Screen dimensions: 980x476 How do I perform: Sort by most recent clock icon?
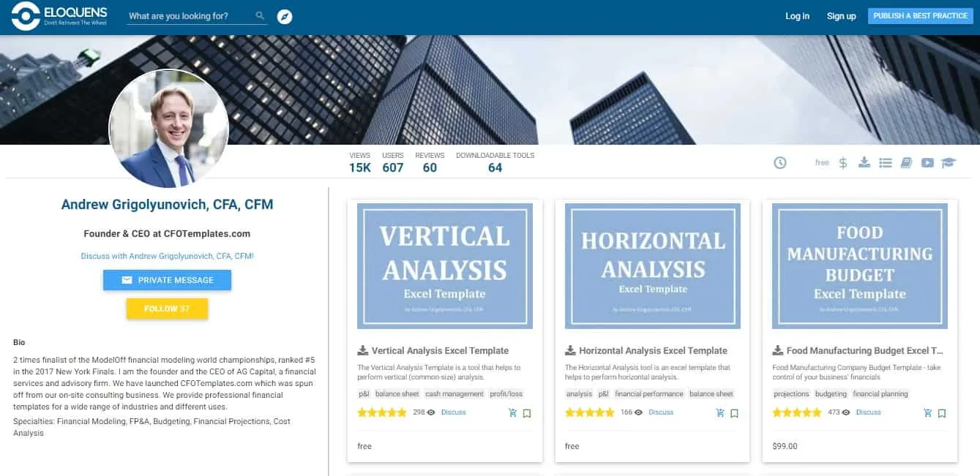pyautogui.click(x=780, y=162)
